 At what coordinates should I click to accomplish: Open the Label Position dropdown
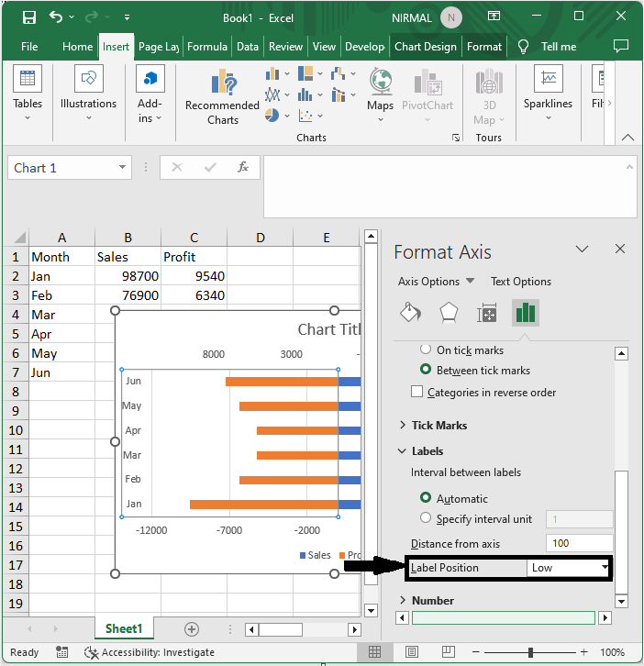click(x=569, y=568)
